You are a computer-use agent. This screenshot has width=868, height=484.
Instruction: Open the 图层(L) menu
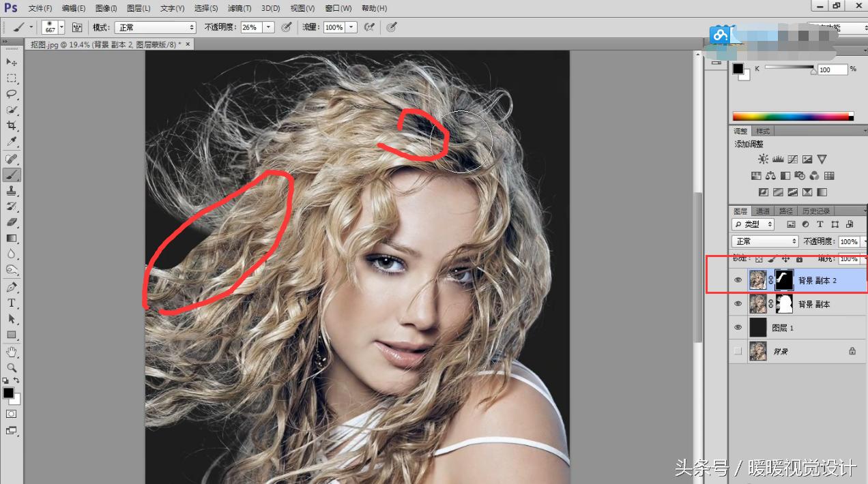click(x=139, y=8)
